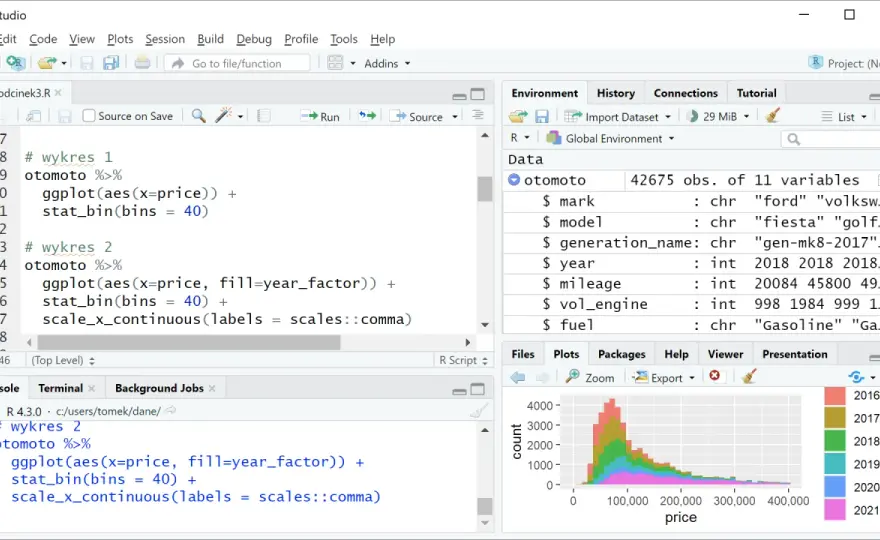The height and width of the screenshot is (540, 880).
Task: Focus the Go to file/function field
Action: pyautogui.click(x=237, y=63)
